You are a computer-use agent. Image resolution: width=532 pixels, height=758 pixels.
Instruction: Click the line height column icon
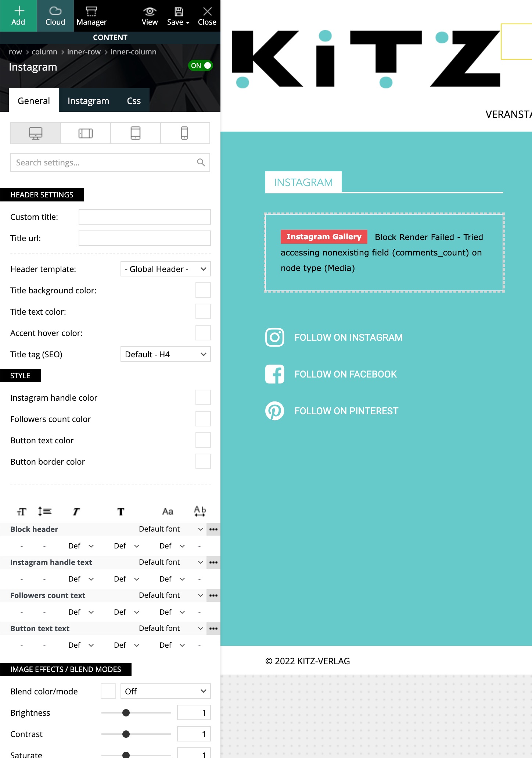44,511
